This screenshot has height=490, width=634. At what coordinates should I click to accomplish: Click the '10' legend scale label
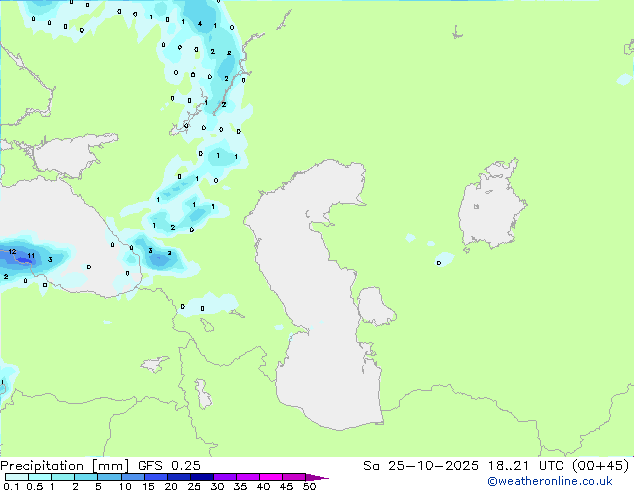pyautogui.click(x=125, y=486)
